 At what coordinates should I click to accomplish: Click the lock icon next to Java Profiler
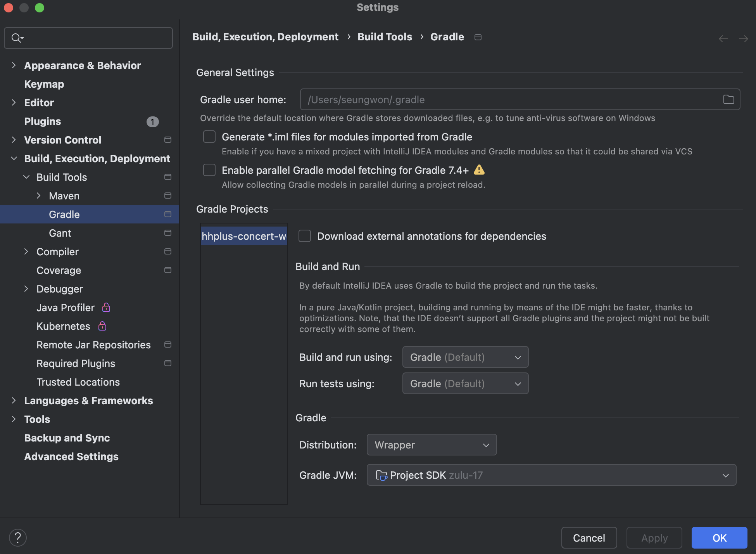[x=106, y=308]
